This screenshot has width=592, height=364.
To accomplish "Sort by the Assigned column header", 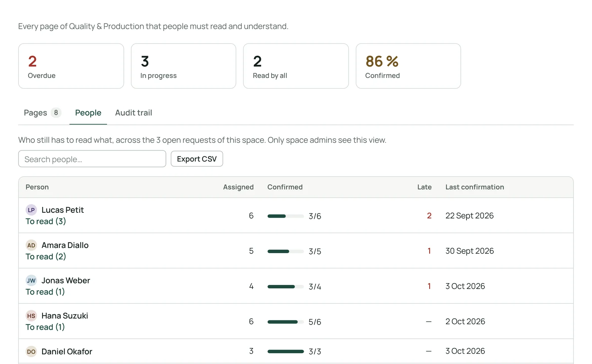I will 238,187.
